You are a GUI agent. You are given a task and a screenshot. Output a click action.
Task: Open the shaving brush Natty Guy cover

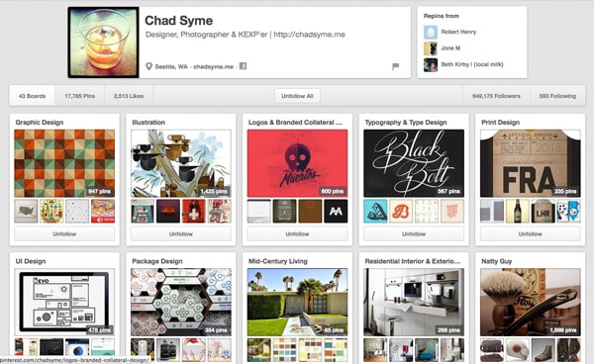(x=531, y=303)
